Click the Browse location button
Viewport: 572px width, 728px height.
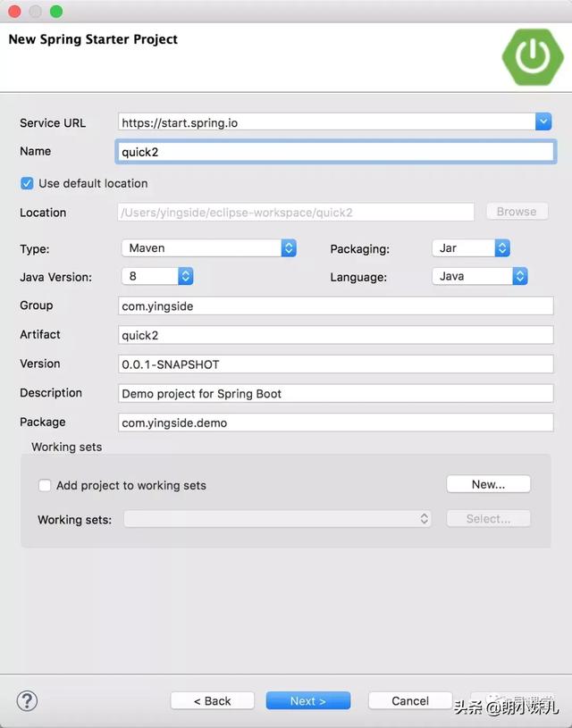(517, 212)
